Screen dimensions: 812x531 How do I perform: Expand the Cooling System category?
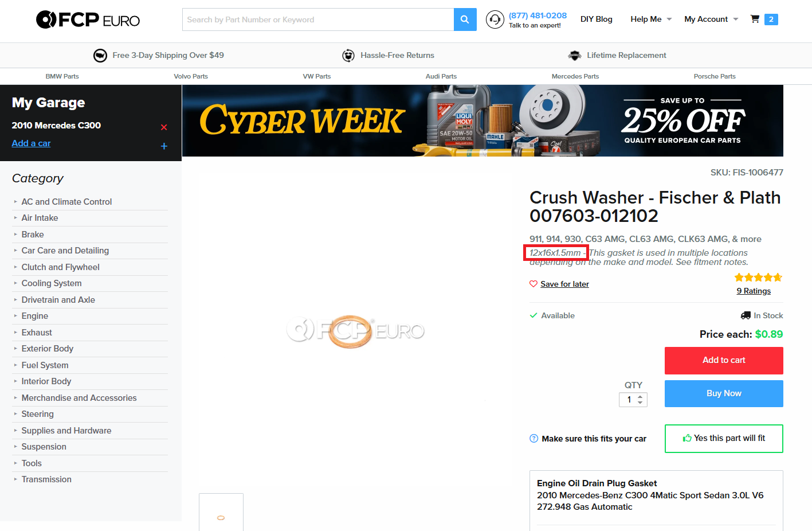pos(52,283)
